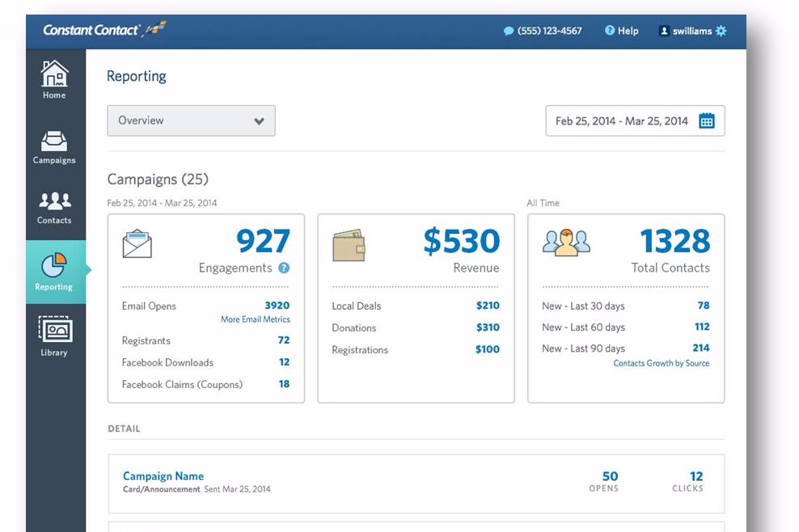Screen dimensions: 799x532
Task: Click the wallet icon in Revenue card
Action: pyautogui.click(x=349, y=245)
